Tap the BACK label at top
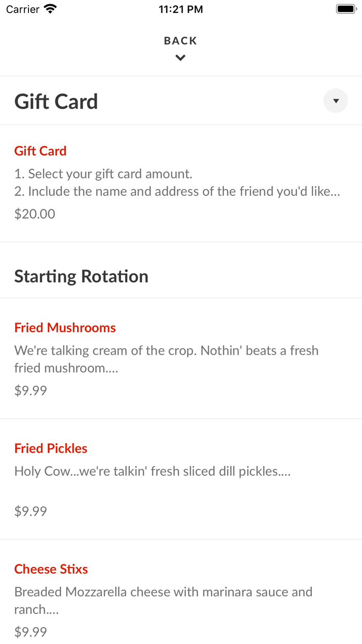This screenshot has height=644, width=362. click(x=180, y=41)
